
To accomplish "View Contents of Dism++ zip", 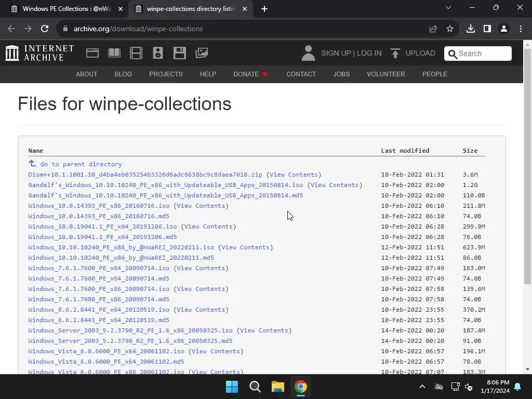I will click(x=294, y=175).
